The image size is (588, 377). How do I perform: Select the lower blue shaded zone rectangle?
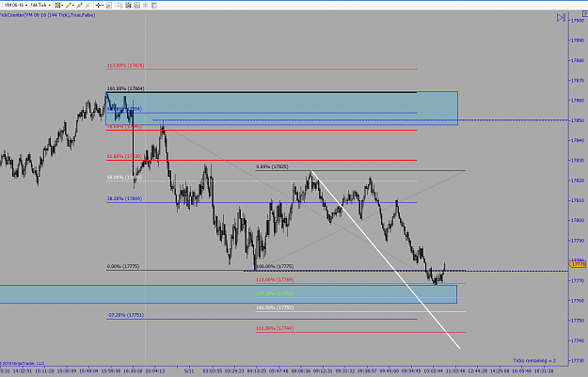229,294
